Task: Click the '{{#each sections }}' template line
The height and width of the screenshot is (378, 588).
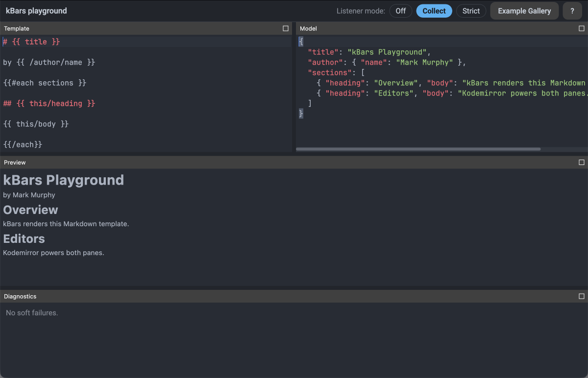Action: click(45, 83)
